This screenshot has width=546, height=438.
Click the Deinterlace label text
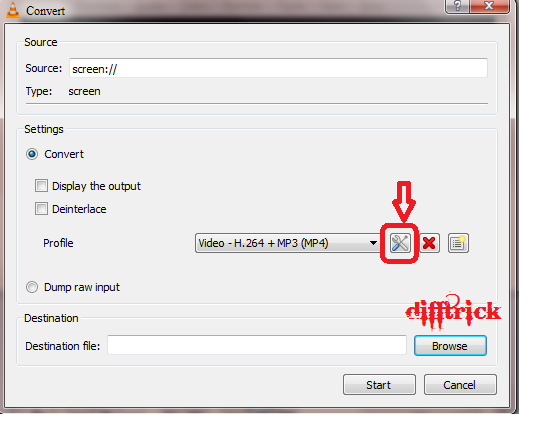(x=79, y=209)
